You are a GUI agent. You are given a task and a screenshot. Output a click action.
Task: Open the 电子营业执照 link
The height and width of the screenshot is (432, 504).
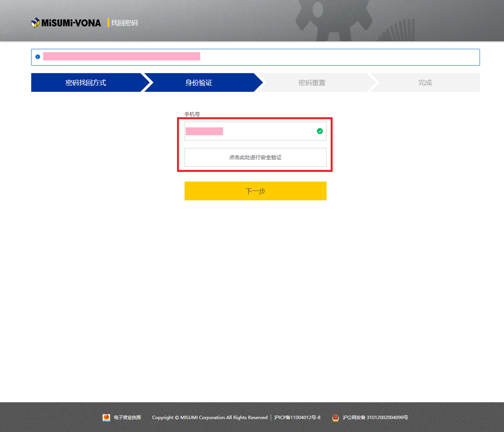(x=127, y=418)
